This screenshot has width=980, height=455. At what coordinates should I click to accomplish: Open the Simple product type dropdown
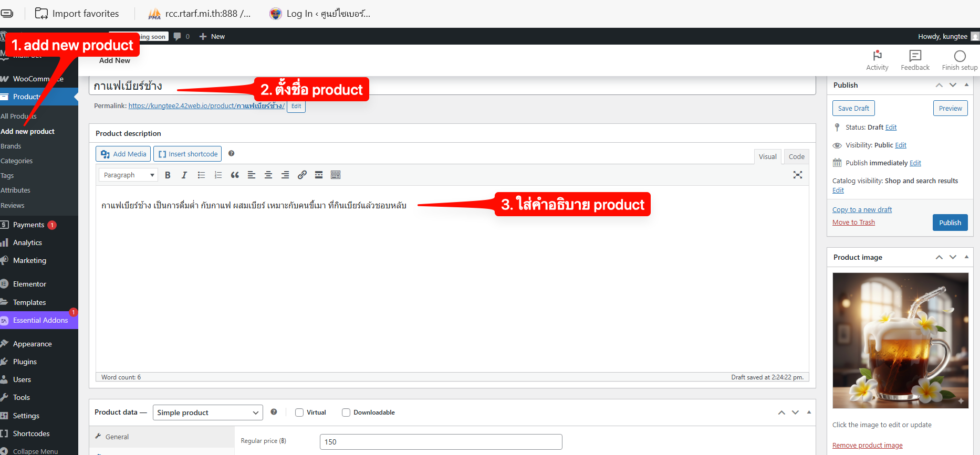point(207,413)
